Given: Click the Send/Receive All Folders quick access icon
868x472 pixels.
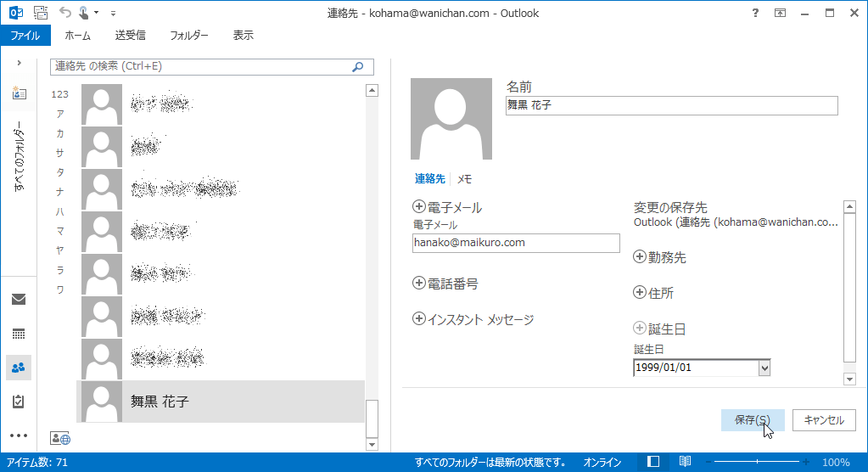Looking at the screenshot, I should (41, 13).
